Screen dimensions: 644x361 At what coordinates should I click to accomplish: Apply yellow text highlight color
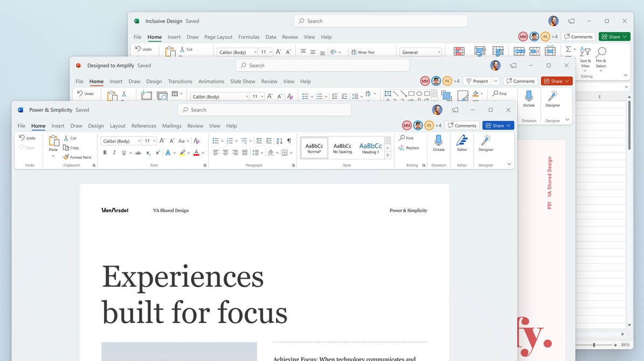[181, 152]
